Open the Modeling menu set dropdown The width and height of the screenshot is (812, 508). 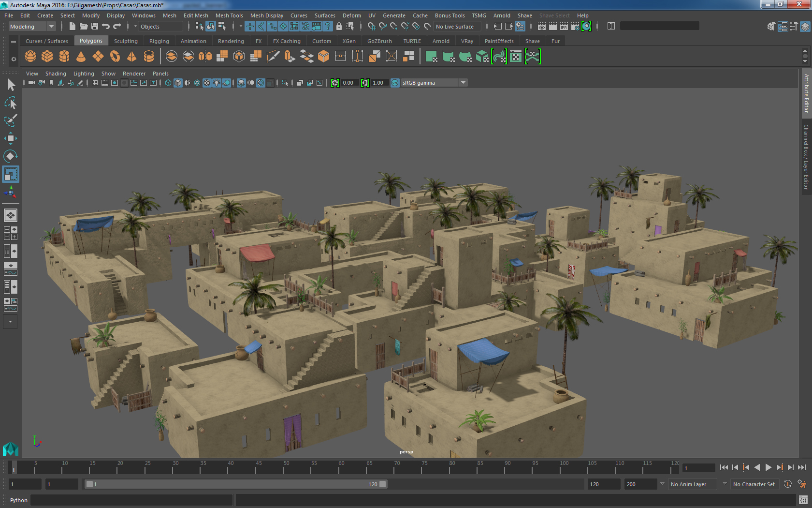click(32, 27)
